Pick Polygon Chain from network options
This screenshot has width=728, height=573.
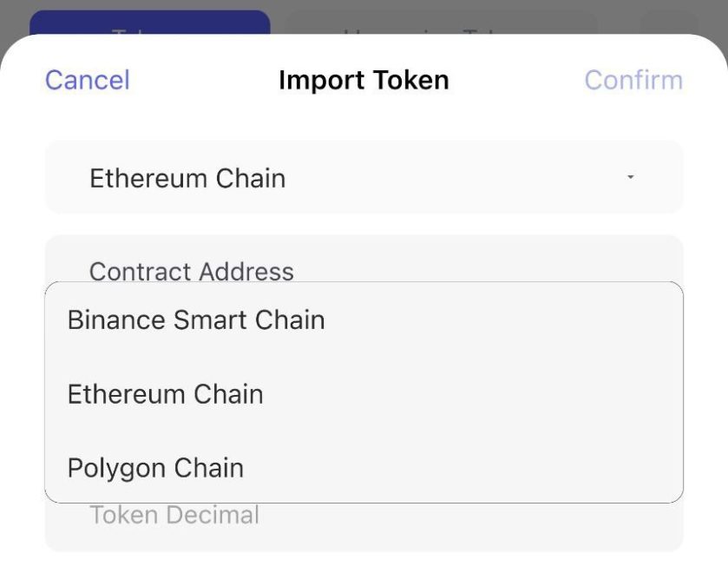tap(155, 468)
